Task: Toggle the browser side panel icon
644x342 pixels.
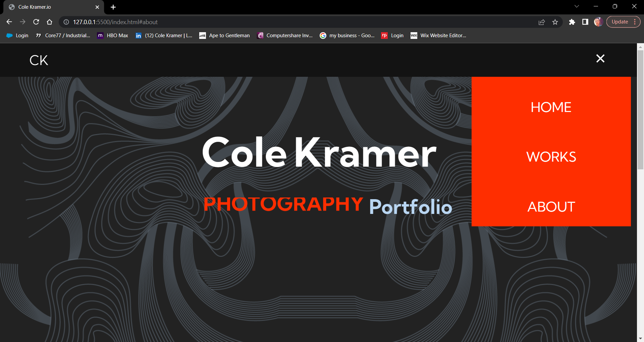Action: (x=585, y=22)
